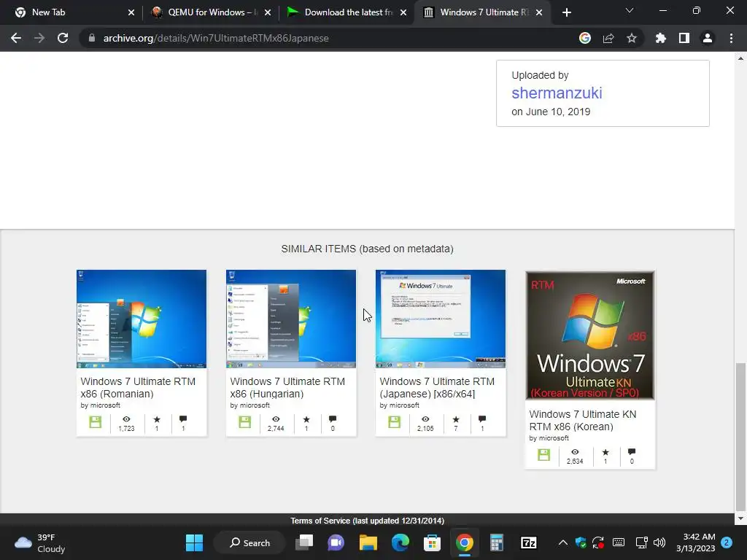The height and width of the screenshot is (560, 747).
Task: Open the Chrome three-dot menu
Action: 731,38
